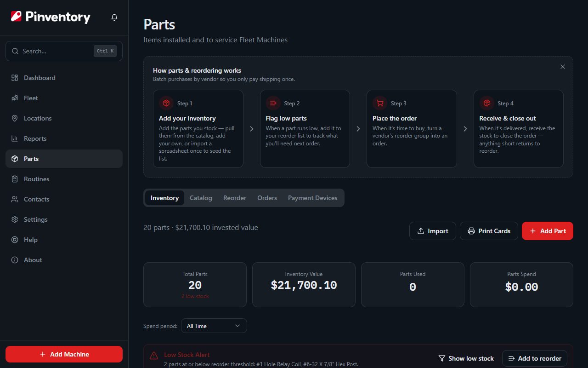Click the Help lifebuoy icon
Viewport: 588px width, 368px height.
click(15, 240)
